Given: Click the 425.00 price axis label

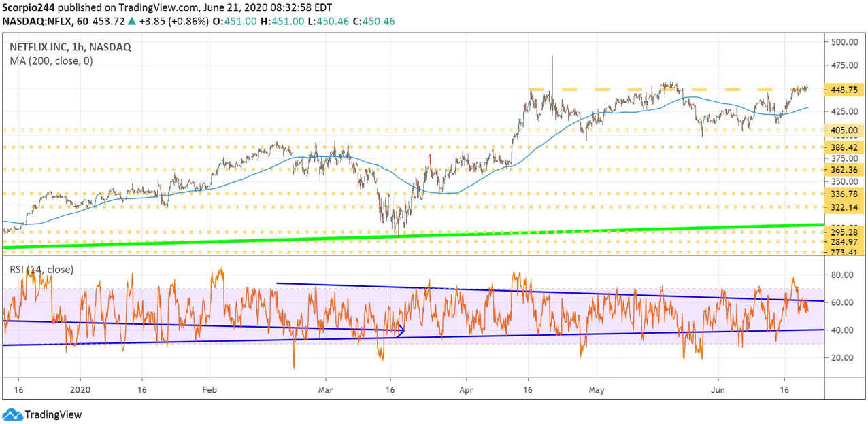Looking at the screenshot, I should 843,111.
